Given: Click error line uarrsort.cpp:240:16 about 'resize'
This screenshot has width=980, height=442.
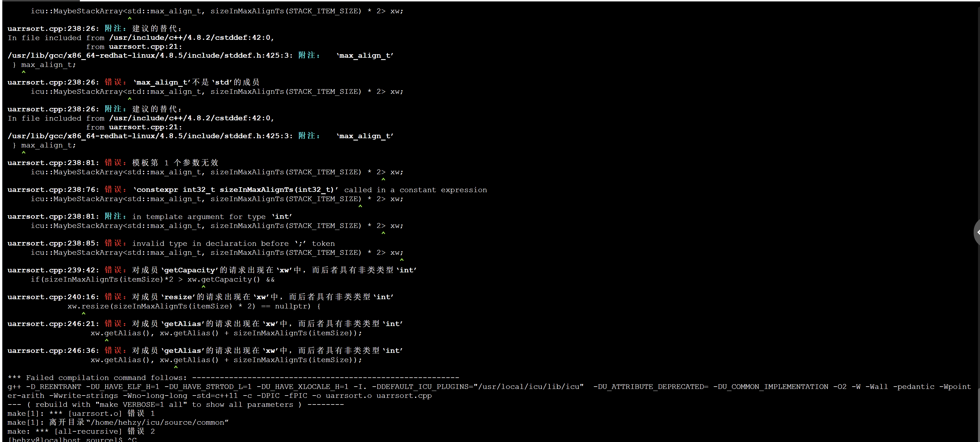Looking at the screenshot, I should 201,297.
